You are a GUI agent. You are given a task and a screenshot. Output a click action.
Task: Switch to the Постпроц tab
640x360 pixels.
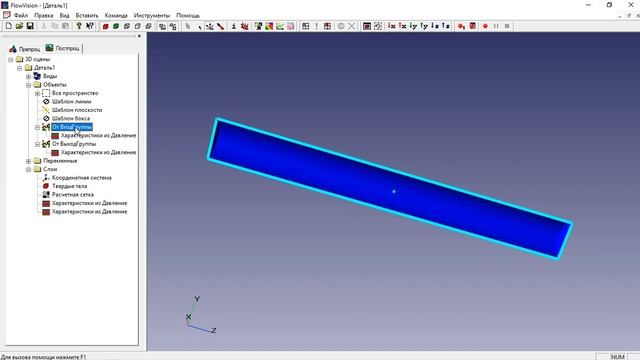pyautogui.click(x=63, y=48)
